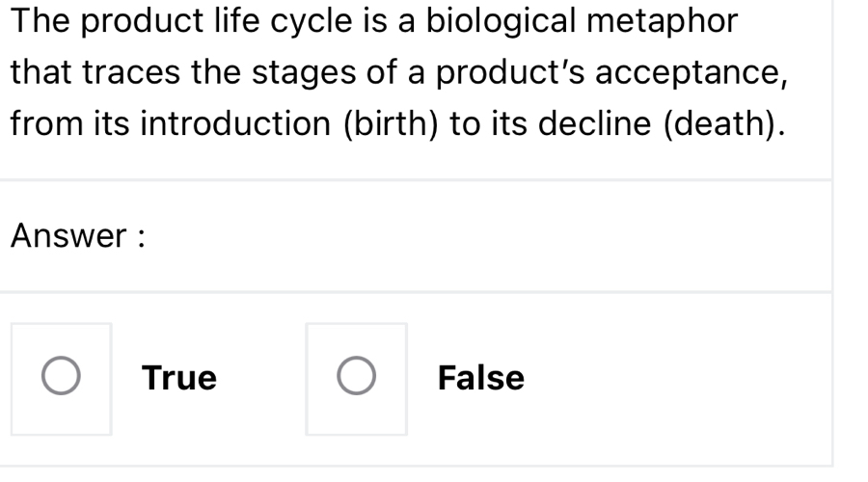The width and height of the screenshot is (868, 482).
Task: Click the word 'from' starting third line
Action: click(x=36, y=124)
